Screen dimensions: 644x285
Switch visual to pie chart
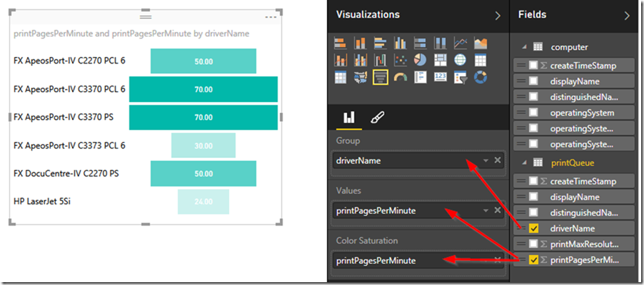click(420, 60)
